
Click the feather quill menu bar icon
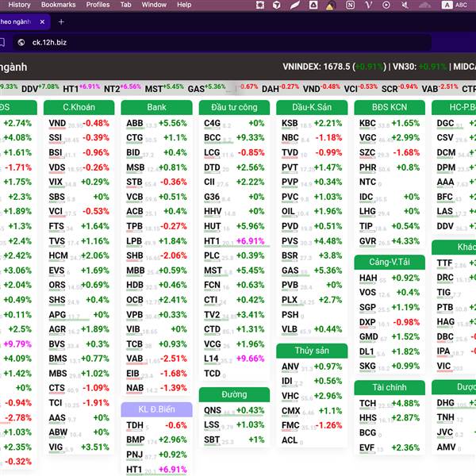coord(294,5)
